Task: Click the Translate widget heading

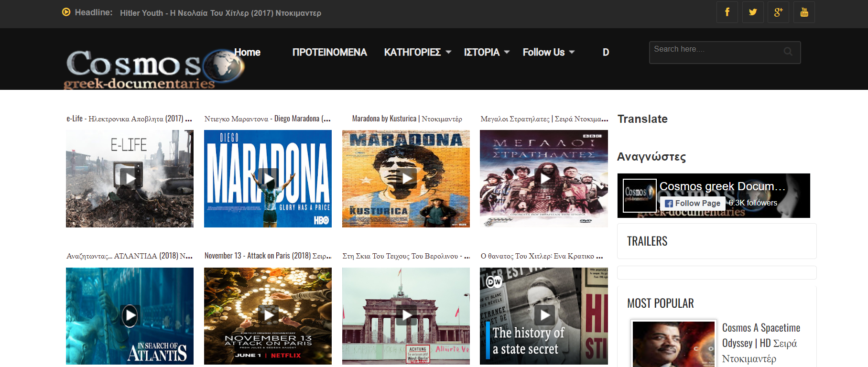Action: 642,119
